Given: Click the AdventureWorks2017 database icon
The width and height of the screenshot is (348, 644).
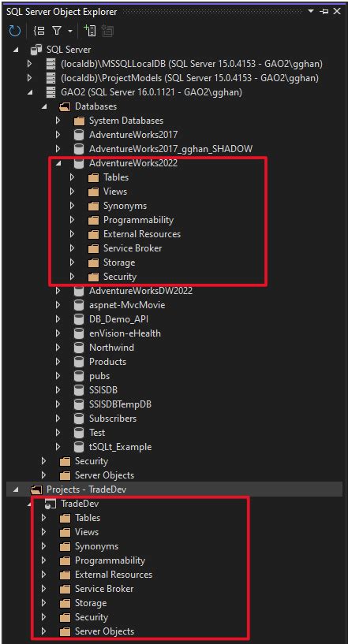Looking at the screenshot, I should (x=79, y=135).
